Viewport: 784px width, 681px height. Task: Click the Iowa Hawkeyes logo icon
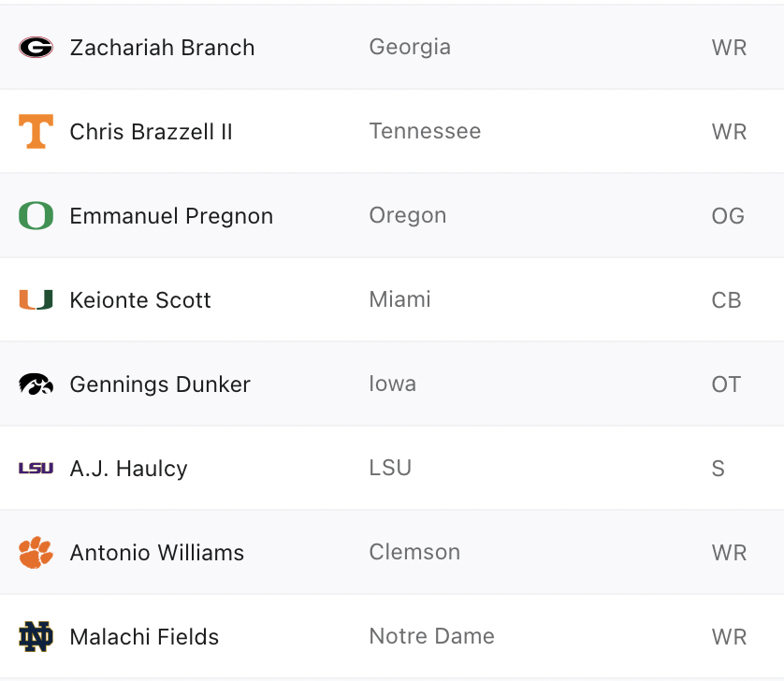pos(36,384)
